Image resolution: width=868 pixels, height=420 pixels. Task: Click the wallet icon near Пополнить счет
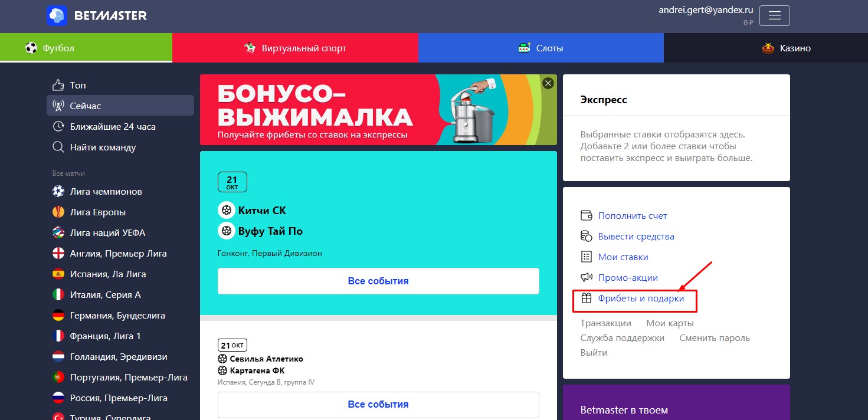pos(587,216)
